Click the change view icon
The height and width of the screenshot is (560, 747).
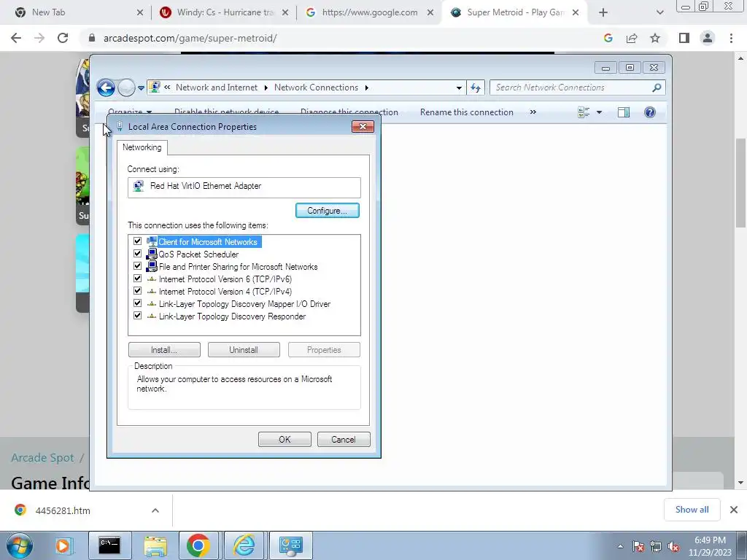pos(584,112)
